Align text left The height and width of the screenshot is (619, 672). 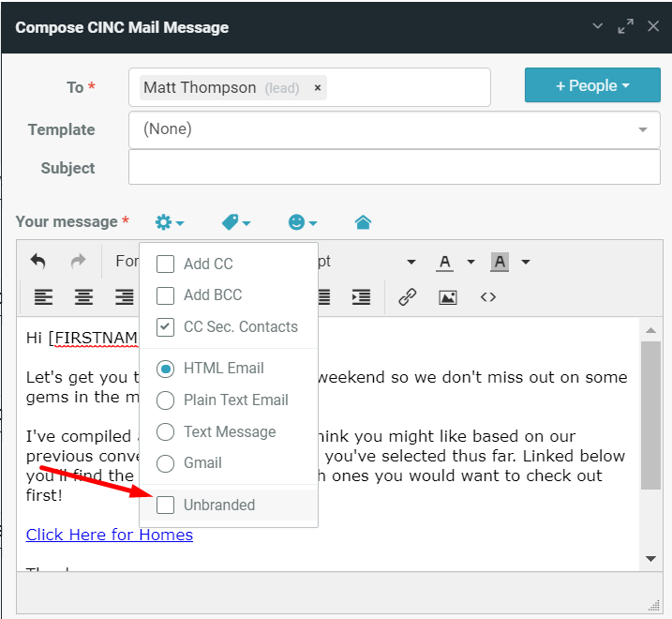[43, 297]
